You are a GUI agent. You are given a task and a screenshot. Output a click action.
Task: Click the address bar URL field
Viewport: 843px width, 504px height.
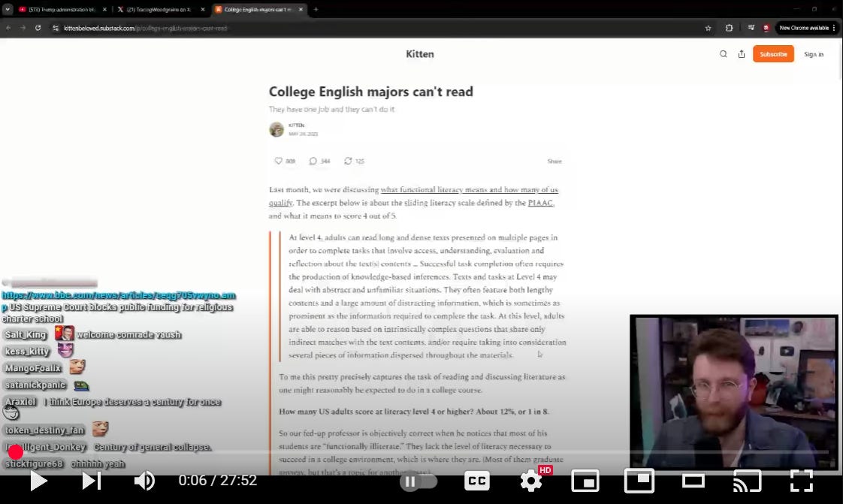[376, 28]
